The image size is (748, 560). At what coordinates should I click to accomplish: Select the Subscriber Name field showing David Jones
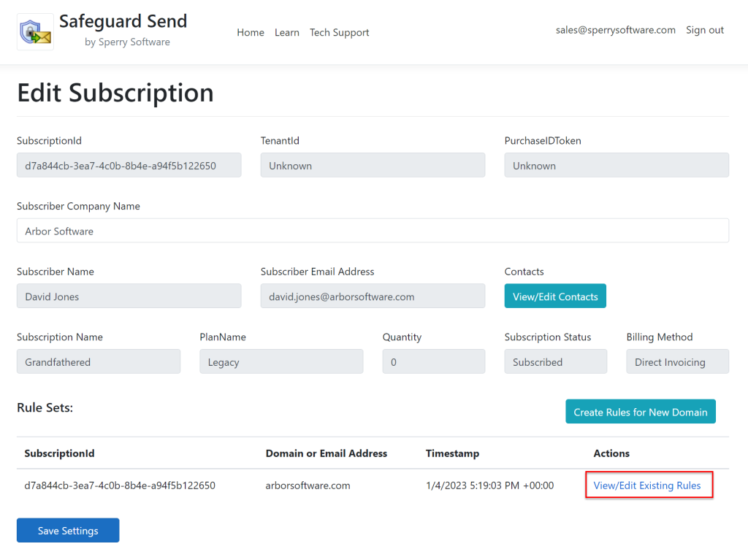(x=129, y=296)
